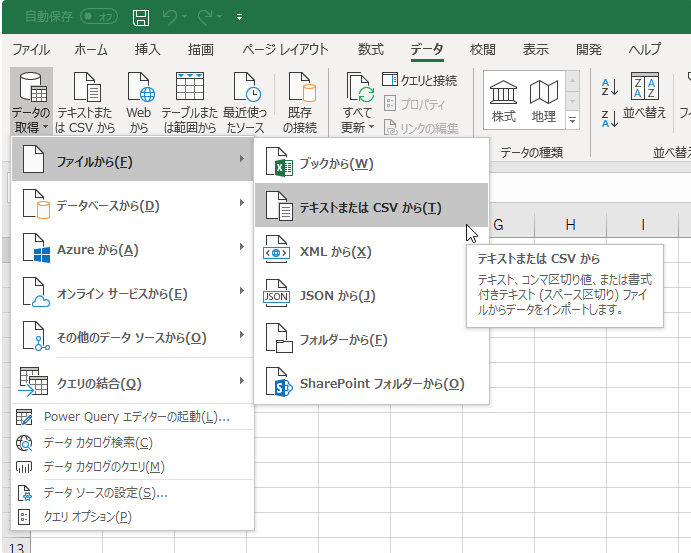
Task: Choose オンライン サービスから(E) menu entry
Action: [x=133, y=291]
